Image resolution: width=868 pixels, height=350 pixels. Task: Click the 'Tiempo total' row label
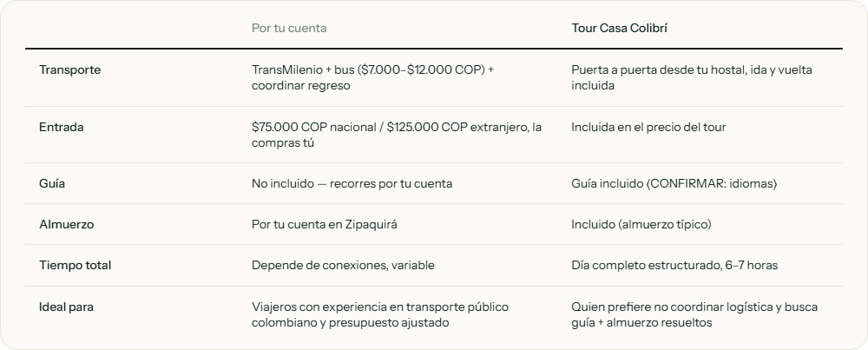[x=76, y=265]
